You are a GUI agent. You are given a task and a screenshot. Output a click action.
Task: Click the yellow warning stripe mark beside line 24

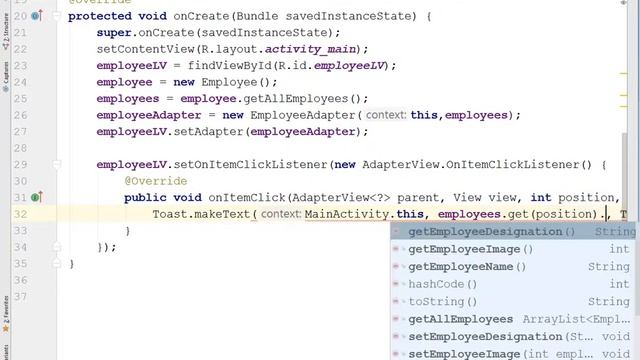(x=623, y=74)
